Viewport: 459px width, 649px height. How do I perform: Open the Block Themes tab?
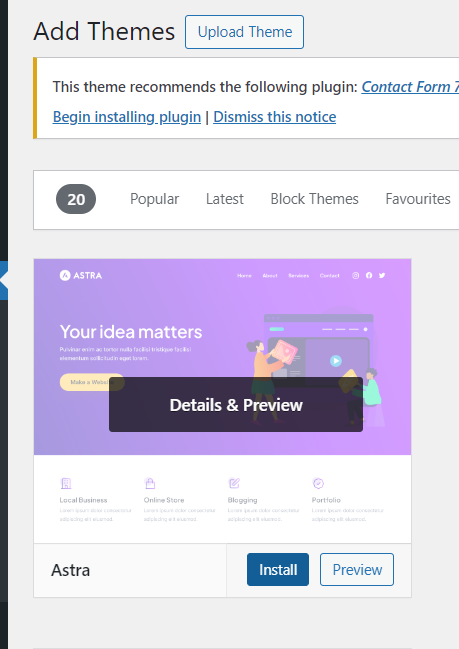click(x=315, y=199)
